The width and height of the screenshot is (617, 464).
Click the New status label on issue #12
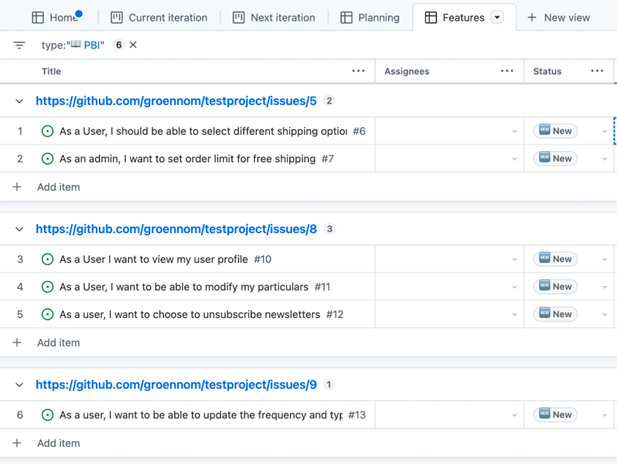pyautogui.click(x=555, y=314)
